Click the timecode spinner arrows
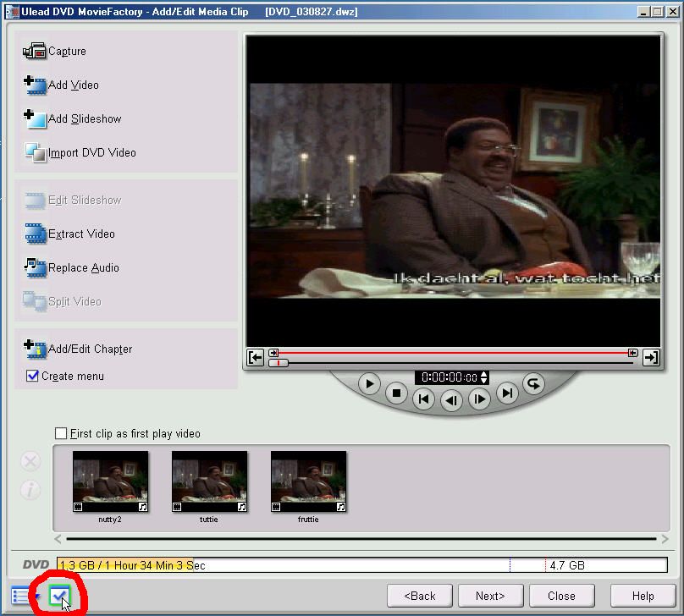This screenshot has height=616, width=684. (x=483, y=377)
